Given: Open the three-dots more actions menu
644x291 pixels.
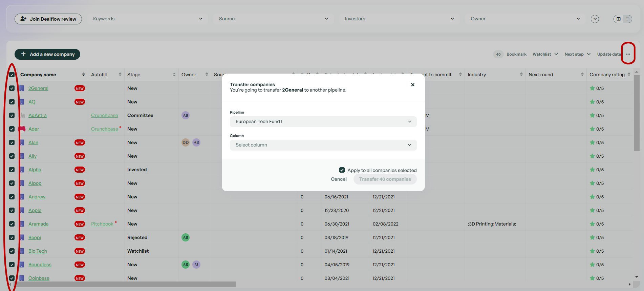Looking at the screenshot, I should [x=628, y=54].
